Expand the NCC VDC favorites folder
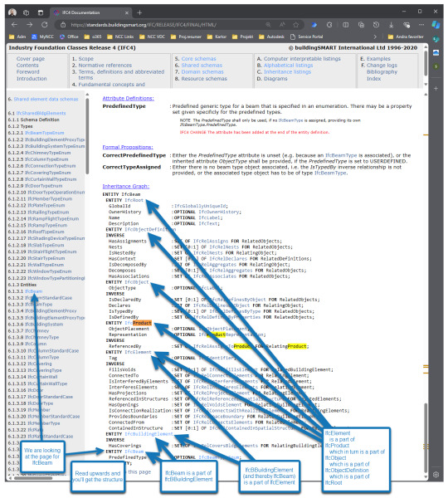This screenshot has width=448, height=498. (152, 37)
